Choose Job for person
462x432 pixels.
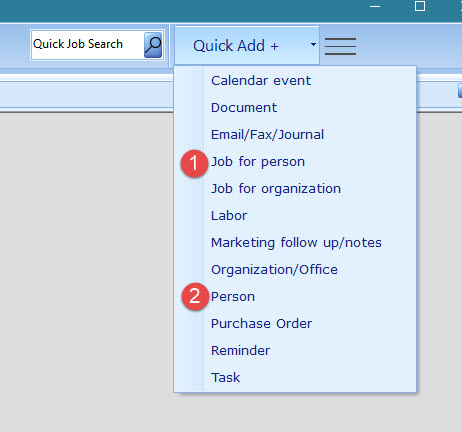(x=258, y=162)
